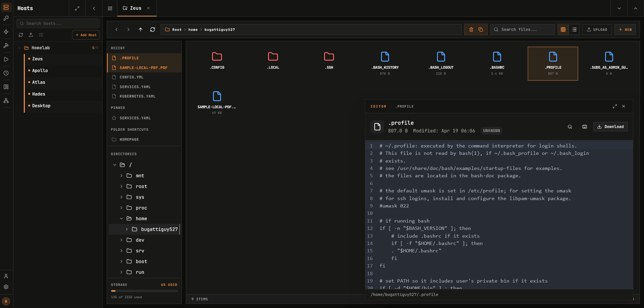Expand the Hosts panel to fullscreen

77,8
